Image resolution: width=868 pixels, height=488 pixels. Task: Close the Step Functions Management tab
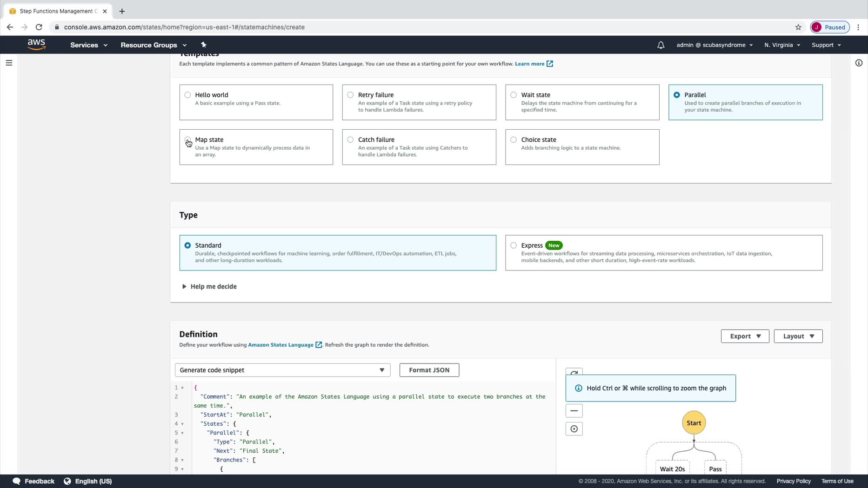(x=105, y=11)
